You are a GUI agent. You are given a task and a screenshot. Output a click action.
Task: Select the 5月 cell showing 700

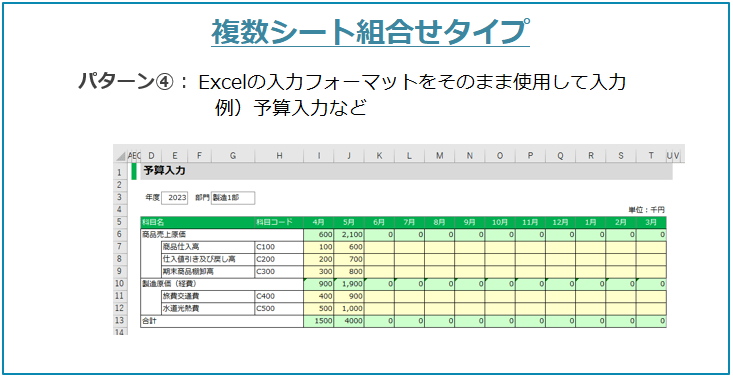point(349,259)
